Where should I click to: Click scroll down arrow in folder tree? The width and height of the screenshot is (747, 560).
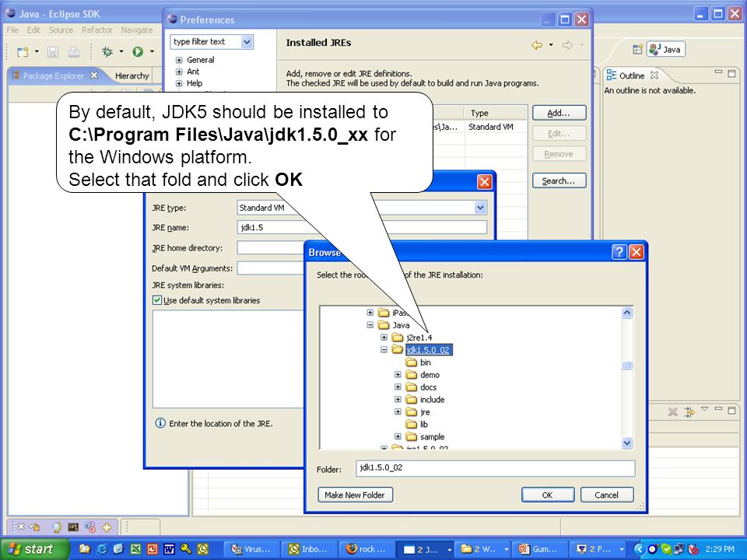[627, 443]
